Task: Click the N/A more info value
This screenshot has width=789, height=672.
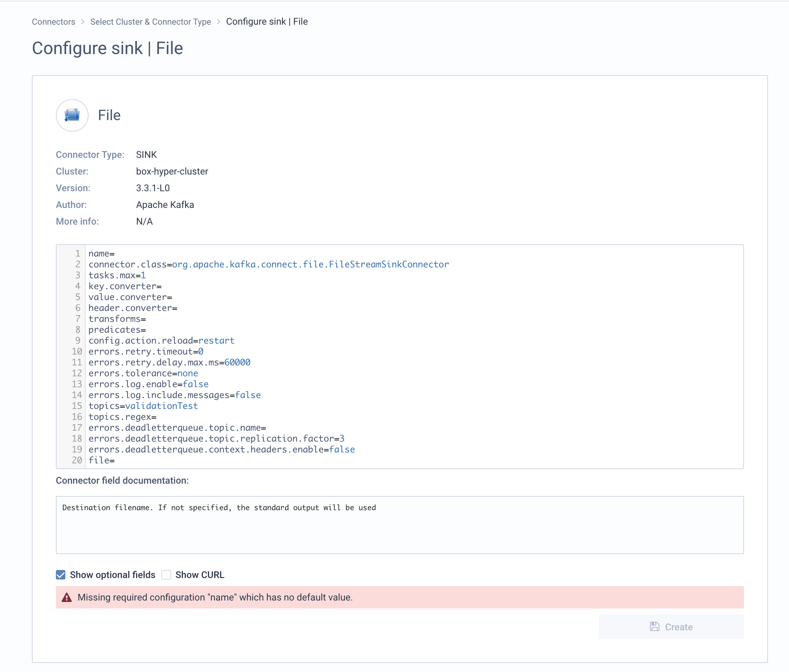Action: 144,222
